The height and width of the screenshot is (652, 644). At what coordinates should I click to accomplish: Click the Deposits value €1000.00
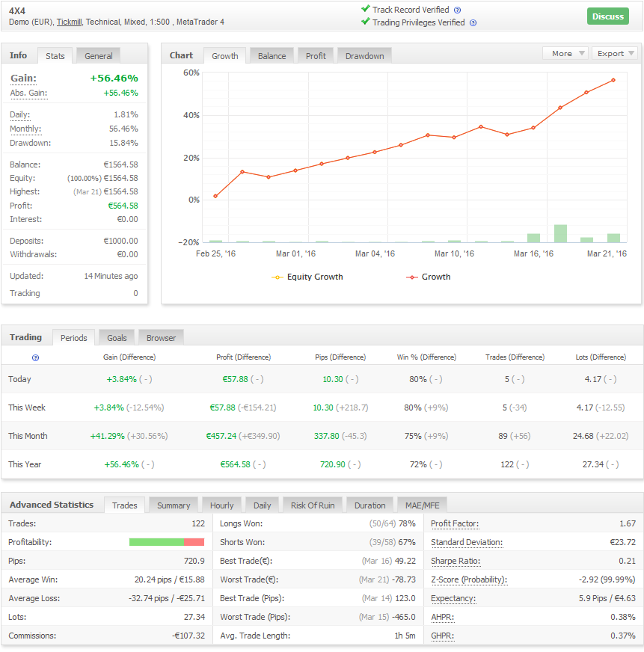[120, 242]
